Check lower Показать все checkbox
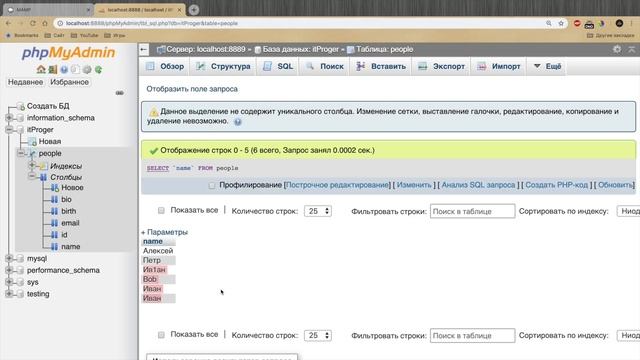 click(161, 335)
